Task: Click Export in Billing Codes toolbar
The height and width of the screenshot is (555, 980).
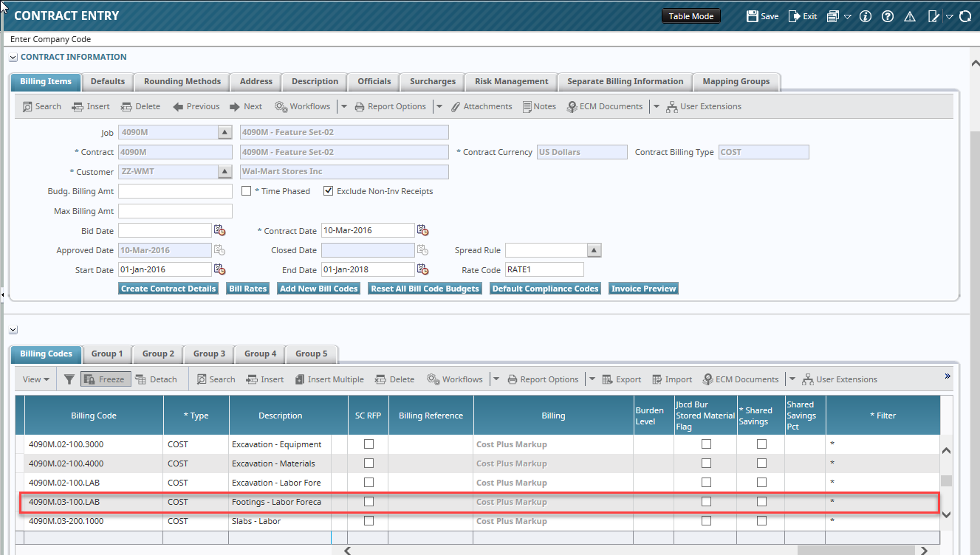Action: [621, 379]
